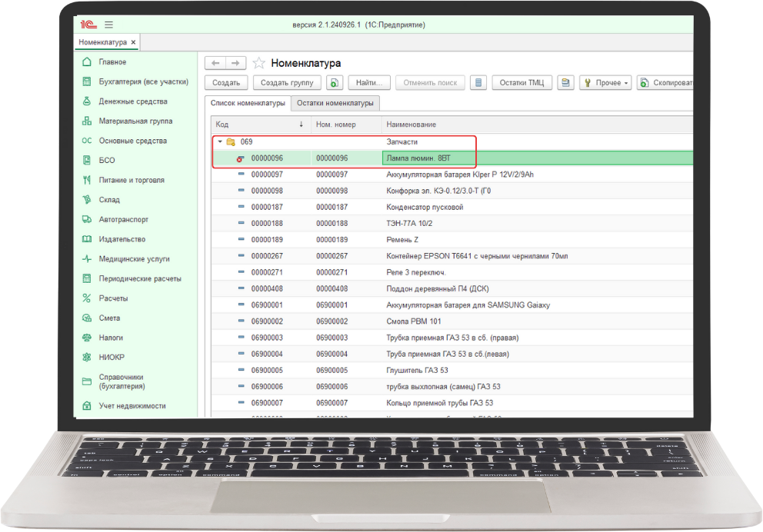Select row Ремень Z in the list

[402, 240]
